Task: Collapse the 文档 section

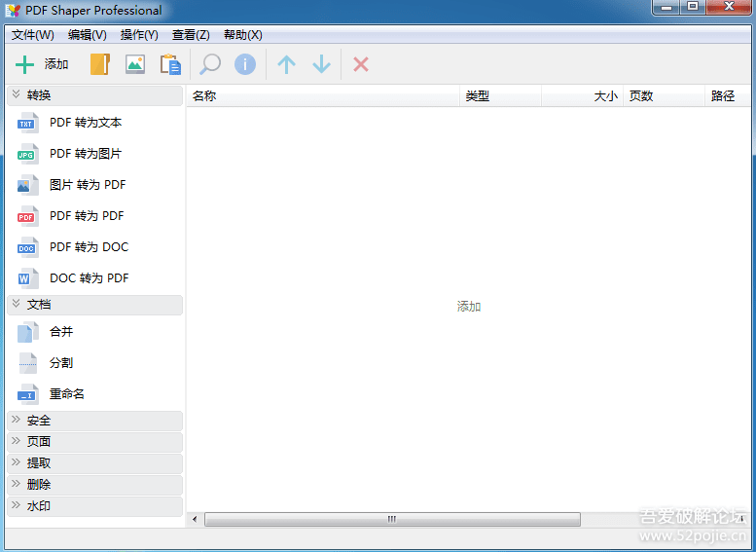Action: coord(95,305)
